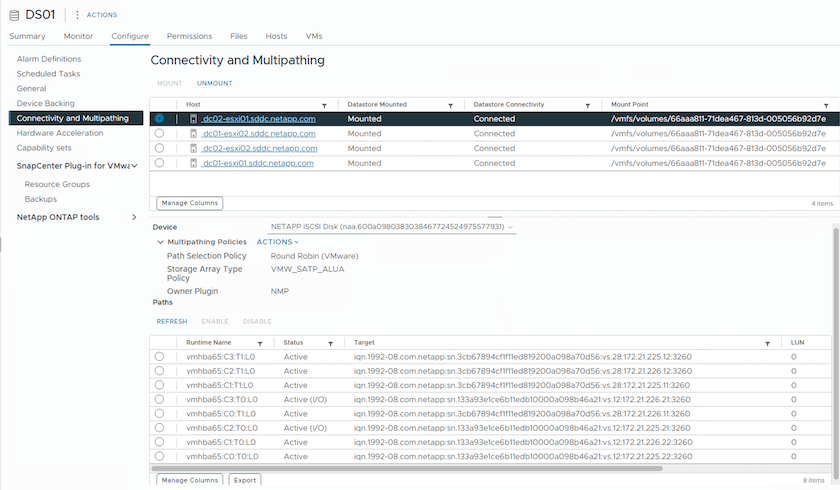
Task: Open the Actions kebab menu beside DS01
Action: pos(77,15)
